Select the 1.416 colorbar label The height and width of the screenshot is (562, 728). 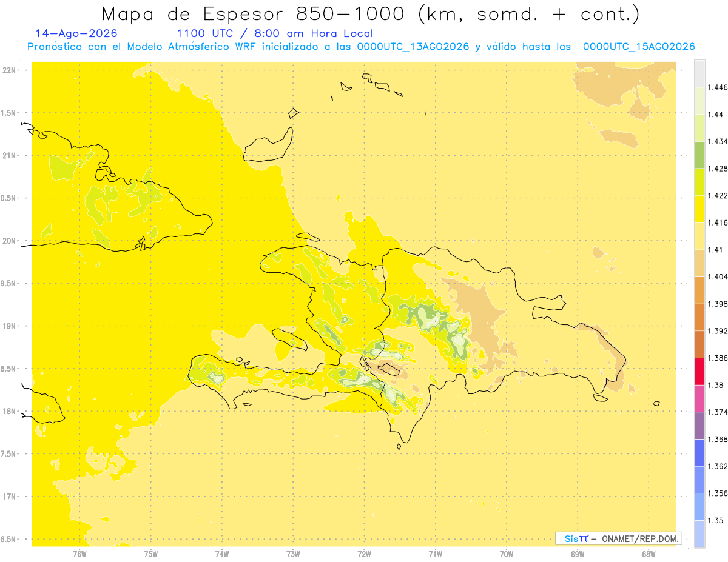719,222
